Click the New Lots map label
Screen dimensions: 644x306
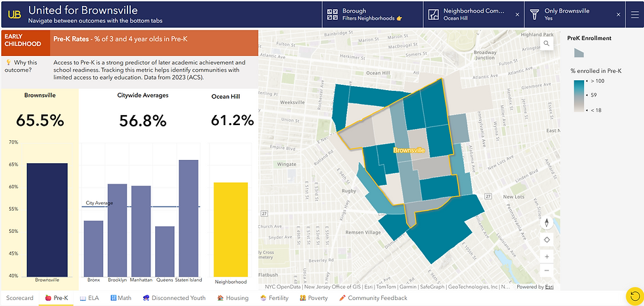pos(513,197)
